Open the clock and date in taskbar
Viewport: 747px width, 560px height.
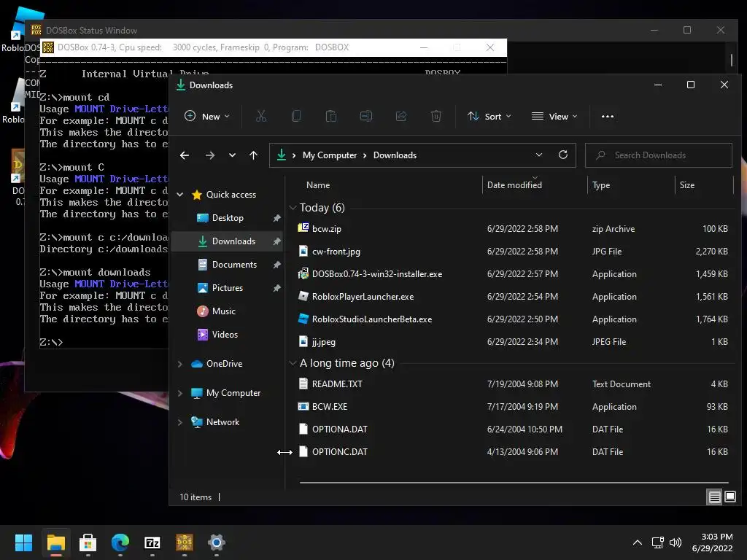[713, 542]
